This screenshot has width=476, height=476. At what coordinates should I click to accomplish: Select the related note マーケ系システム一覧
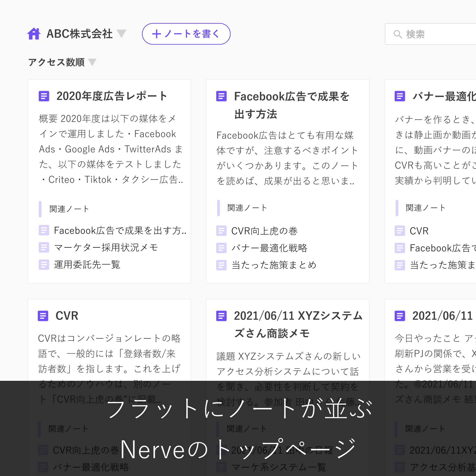coord(279,467)
